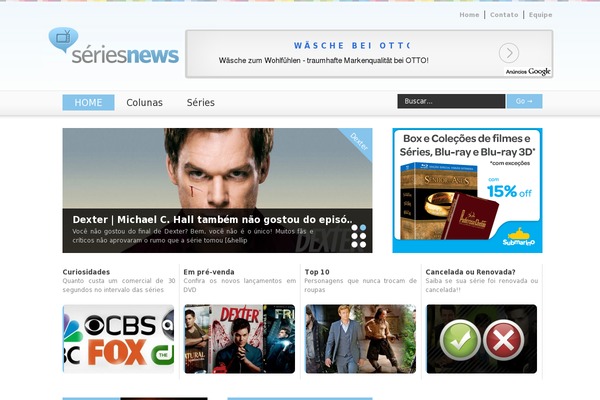
Task: Select the highlighted blue slide indicator dot
Action: click(363, 227)
